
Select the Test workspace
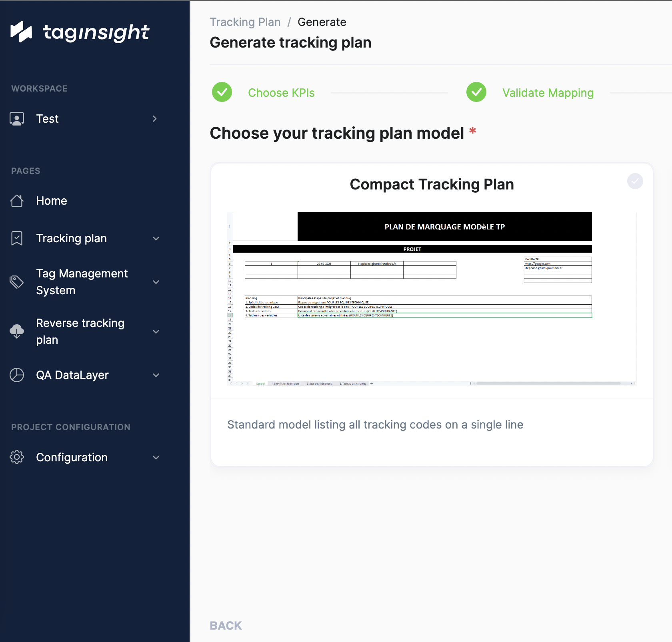tap(47, 119)
